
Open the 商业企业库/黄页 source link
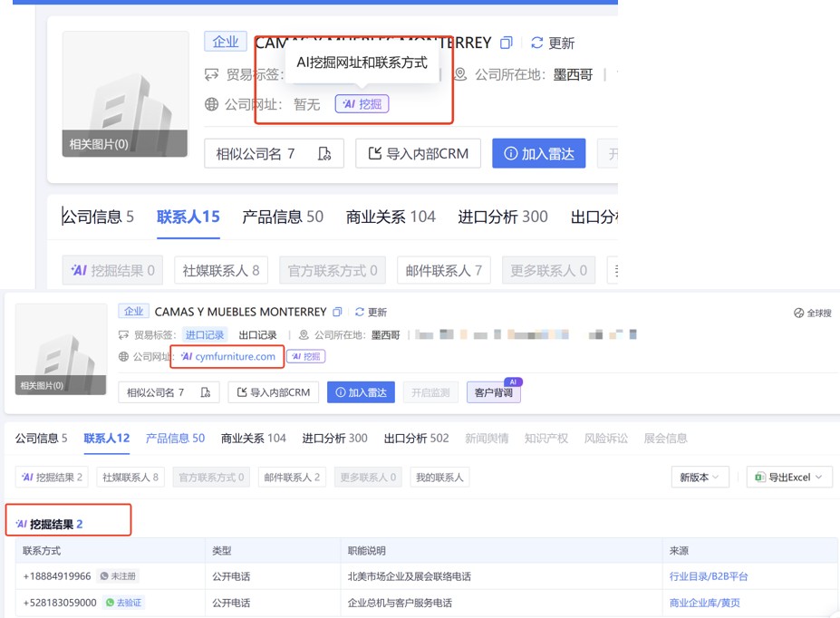click(x=704, y=603)
